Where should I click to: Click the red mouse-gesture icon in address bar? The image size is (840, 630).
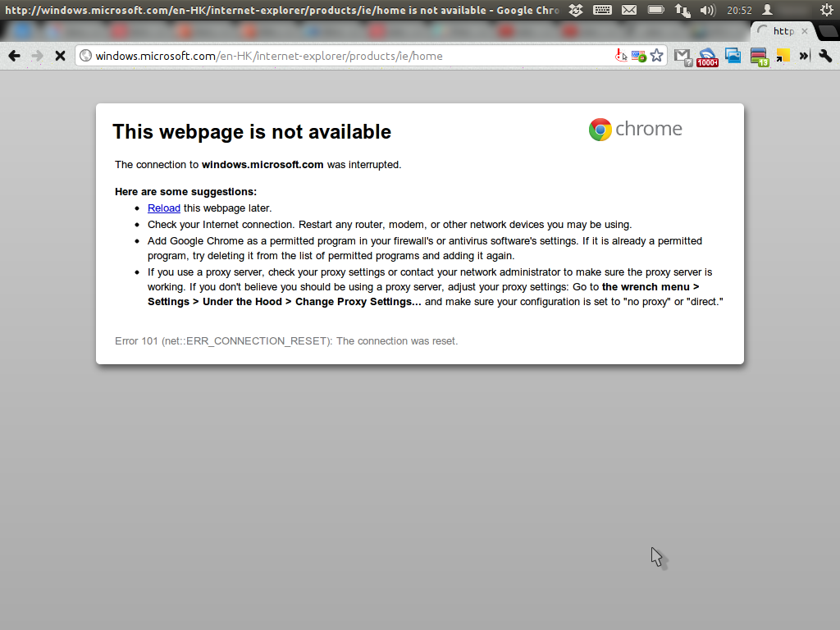coord(621,56)
